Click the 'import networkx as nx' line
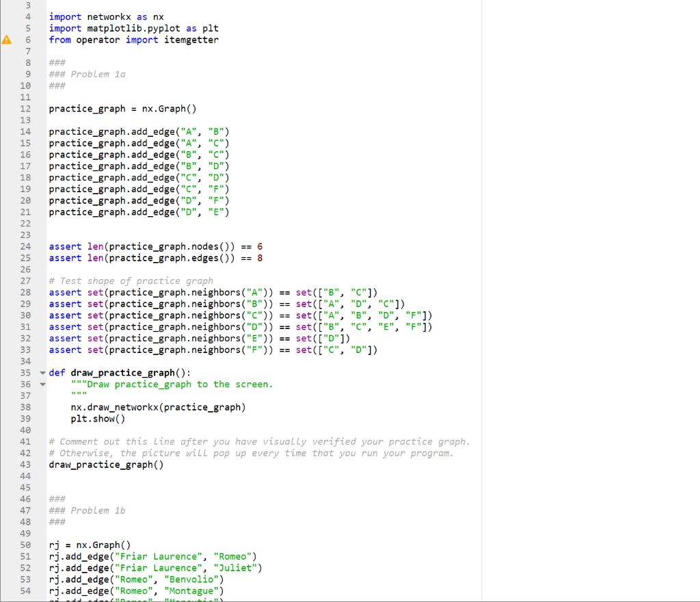Screen dimensions: 700x602 point(106,17)
